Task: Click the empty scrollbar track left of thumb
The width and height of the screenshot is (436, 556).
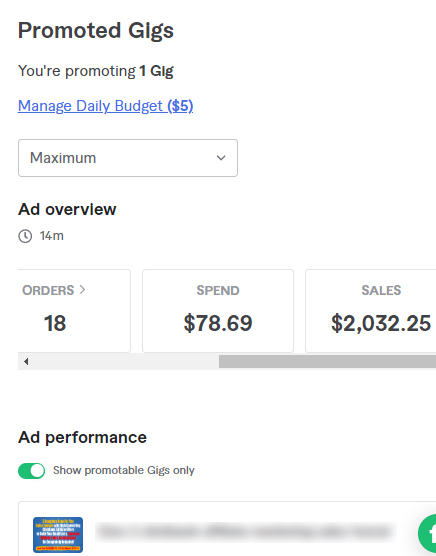Action: [126, 361]
